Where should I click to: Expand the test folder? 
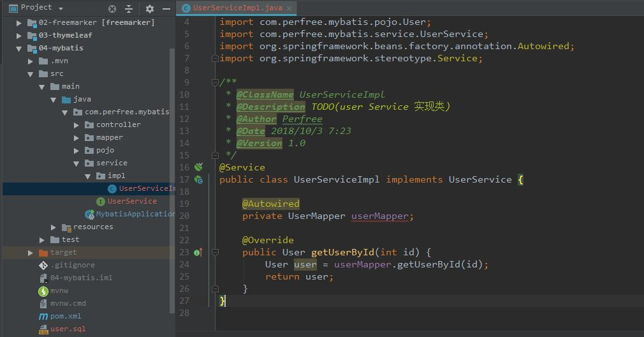click(41, 239)
